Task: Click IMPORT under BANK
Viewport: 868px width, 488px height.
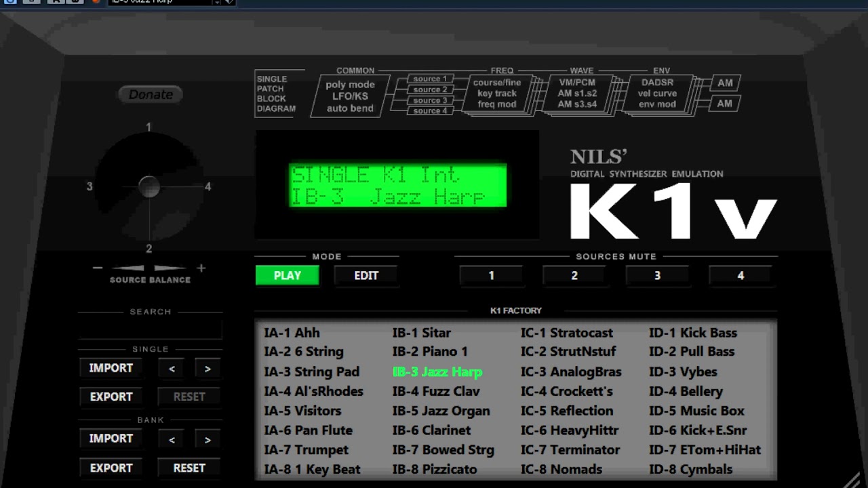Action: click(111, 439)
